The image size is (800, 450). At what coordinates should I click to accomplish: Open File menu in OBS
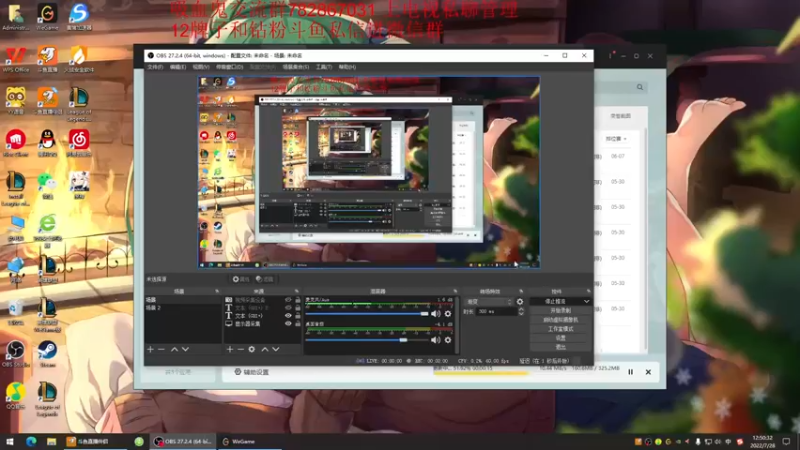coord(155,67)
